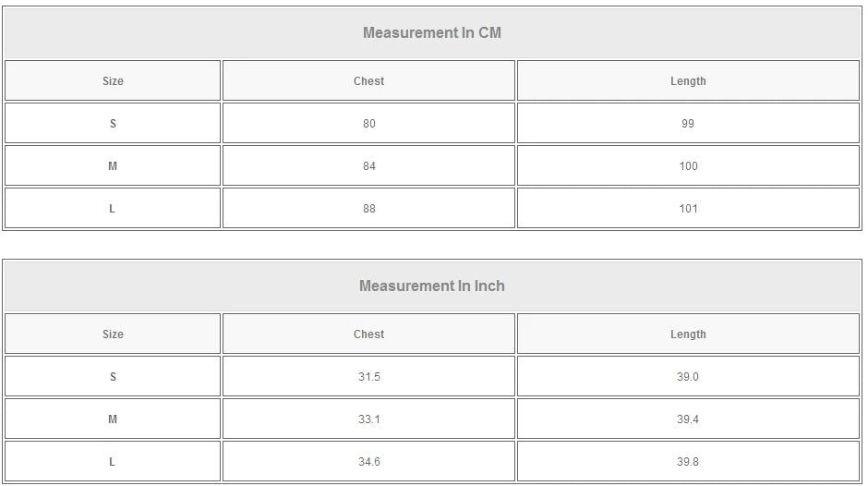Click the 39.4 inch length cell
This screenshot has height=486, width=868.
click(688, 419)
